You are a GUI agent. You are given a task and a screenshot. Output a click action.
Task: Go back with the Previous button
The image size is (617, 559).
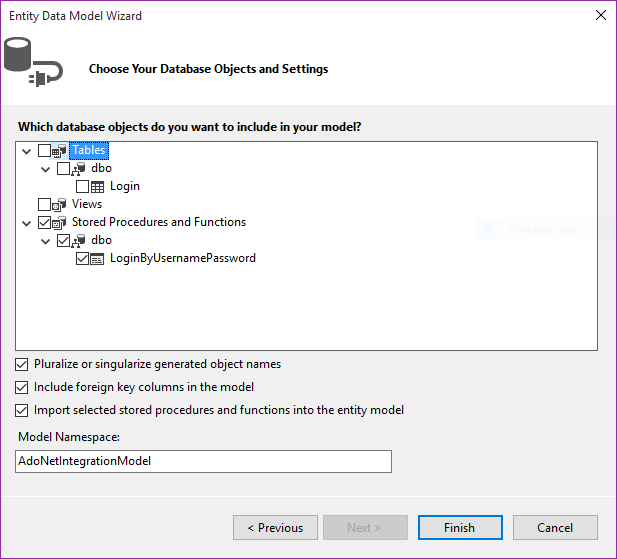275,528
